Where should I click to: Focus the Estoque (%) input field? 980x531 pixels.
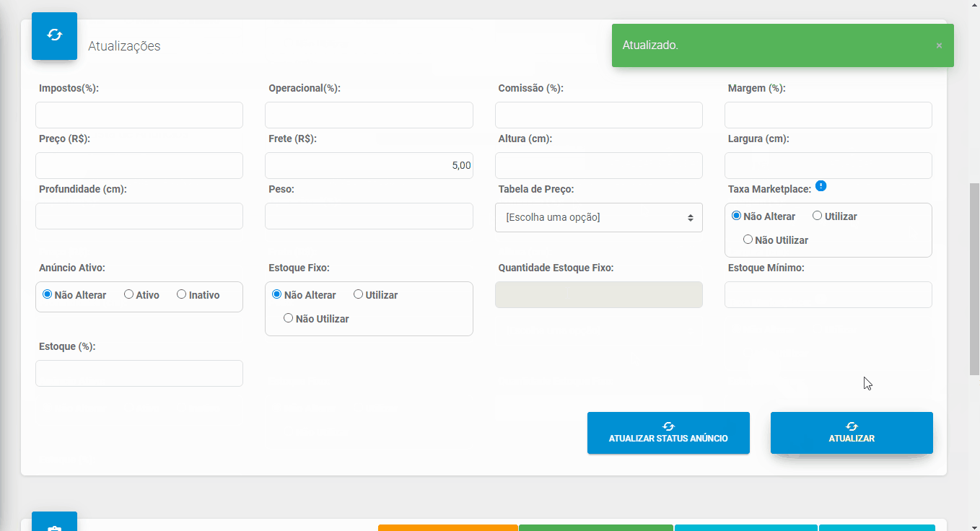tap(139, 373)
